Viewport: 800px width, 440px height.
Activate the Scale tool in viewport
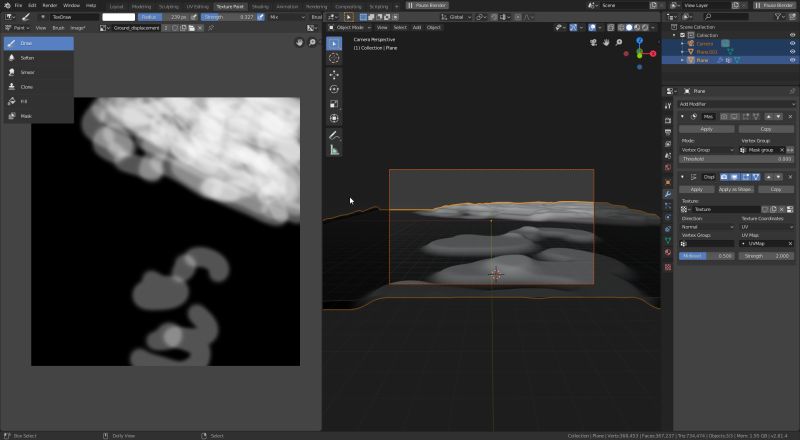334,104
